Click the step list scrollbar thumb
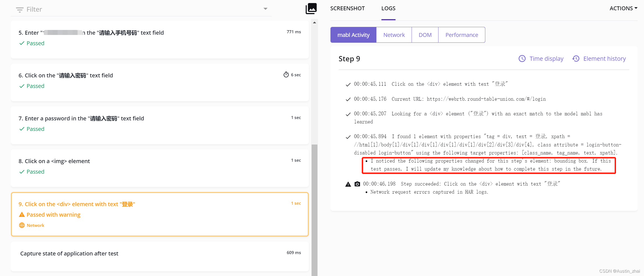Image resolution: width=644 pixels, height=276 pixels. tap(314, 210)
